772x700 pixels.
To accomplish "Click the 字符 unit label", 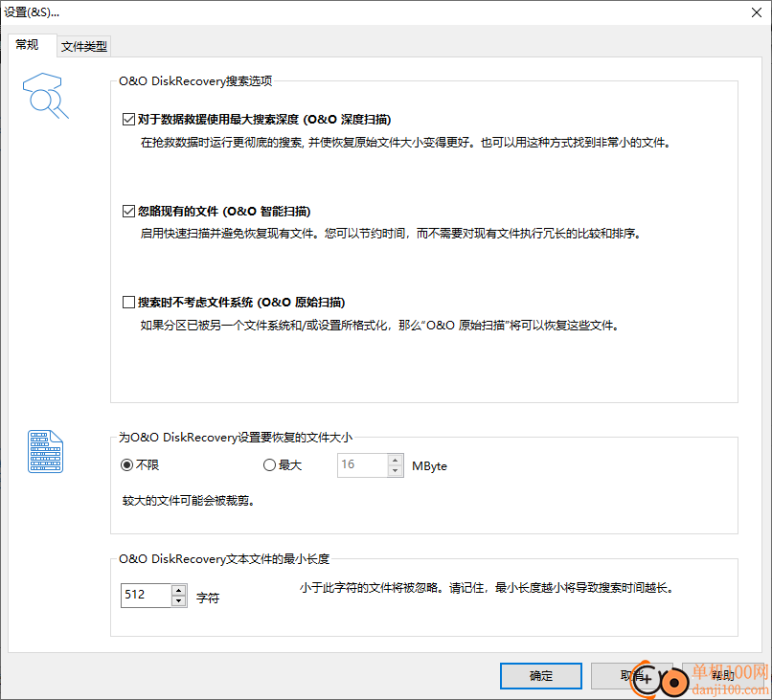I will tap(208, 598).
